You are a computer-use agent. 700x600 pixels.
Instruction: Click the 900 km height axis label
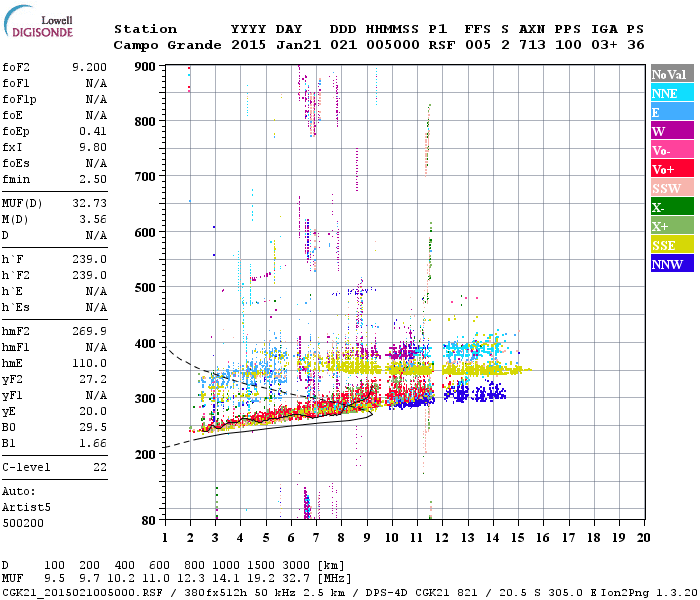pyautogui.click(x=145, y=67)
